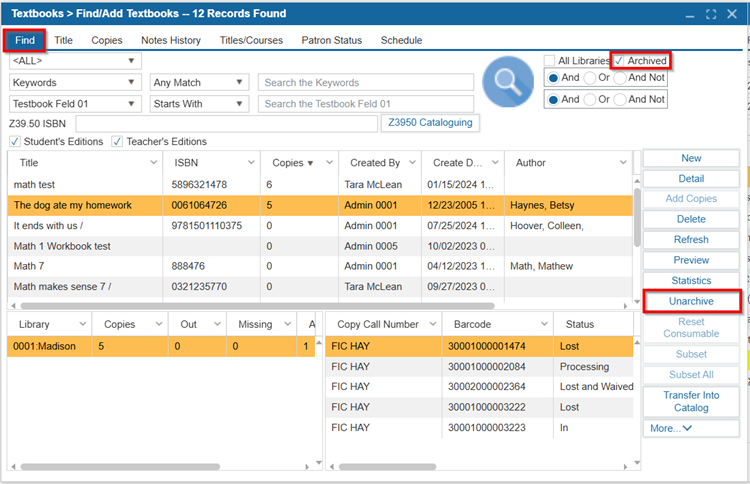Open the Copy Call Number header chevron
Screen dimensions: 750x484
[433, 324]
